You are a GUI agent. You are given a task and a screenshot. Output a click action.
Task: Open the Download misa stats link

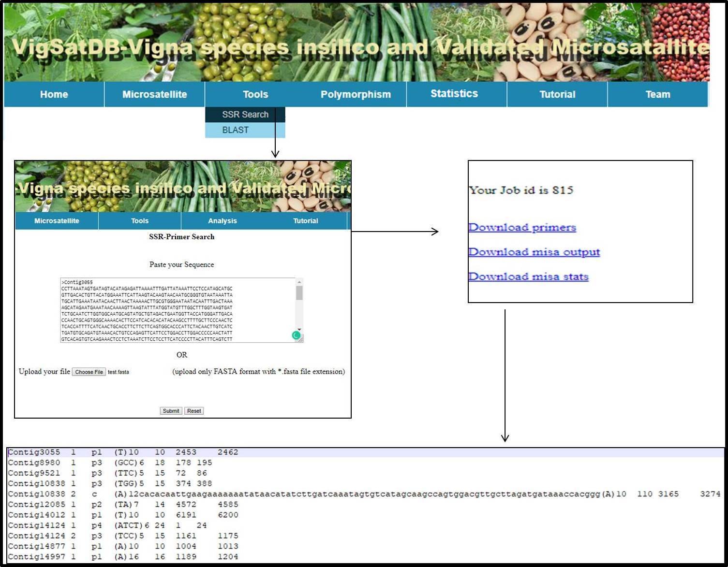click(x=528, y=276)
